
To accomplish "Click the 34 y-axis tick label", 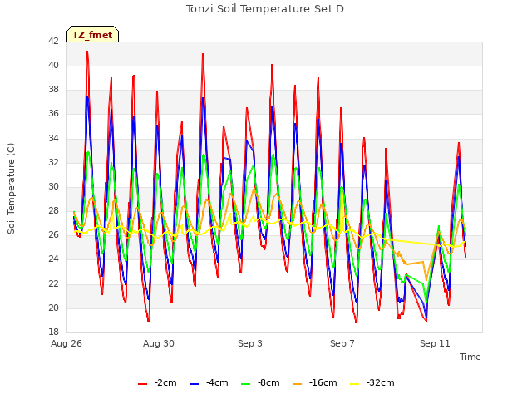I will [x=53, y=138].
